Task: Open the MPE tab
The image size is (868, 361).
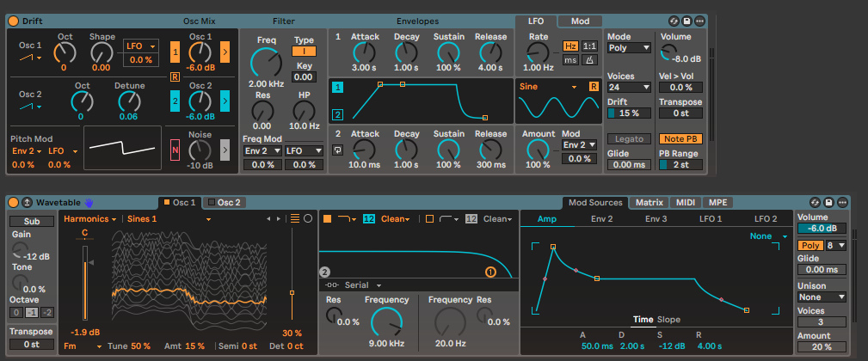Action: pos(718,202)
